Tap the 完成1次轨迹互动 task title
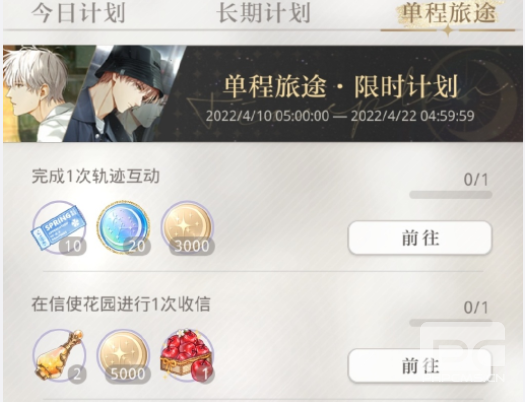The image size is (525, 402). tap(95, 176)
